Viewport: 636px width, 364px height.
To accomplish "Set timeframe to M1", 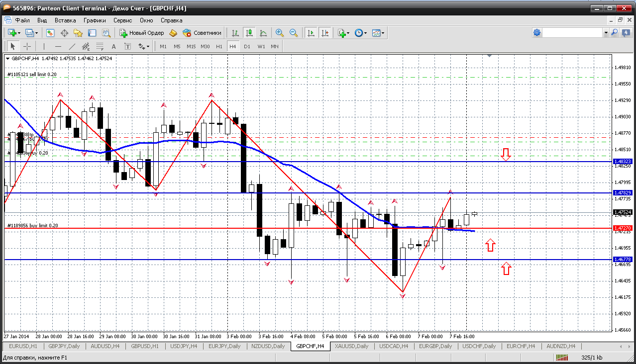I will point(163,46).
